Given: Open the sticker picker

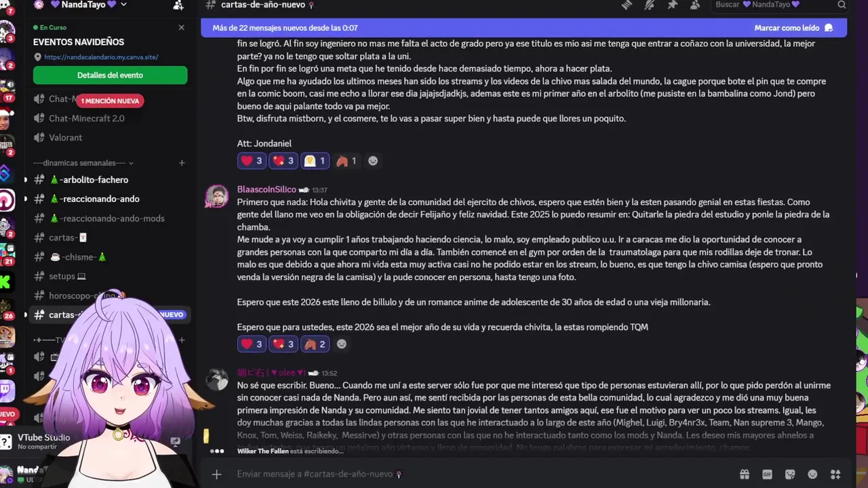Looking at the screenshot, I should pyautogui.click(x=790, y=474).
